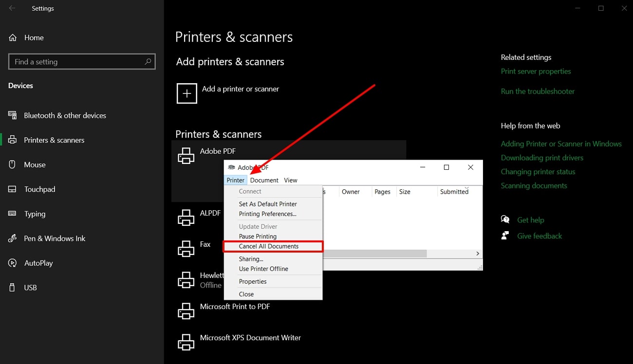Viewport: 633px width, 364px height.
Task: Click Run the troubleshooter link
Action: point(538,91)
